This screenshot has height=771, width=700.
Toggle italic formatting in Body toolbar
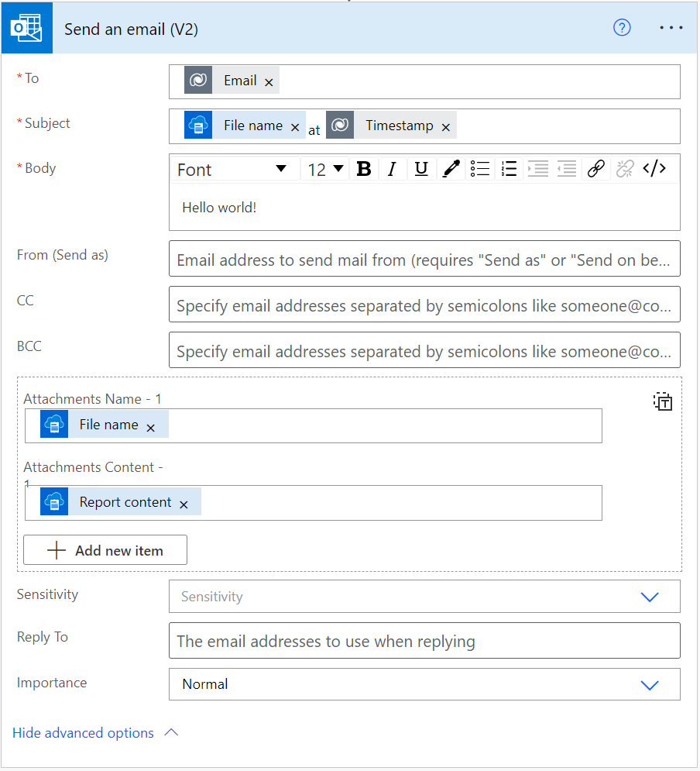point(392,169)
